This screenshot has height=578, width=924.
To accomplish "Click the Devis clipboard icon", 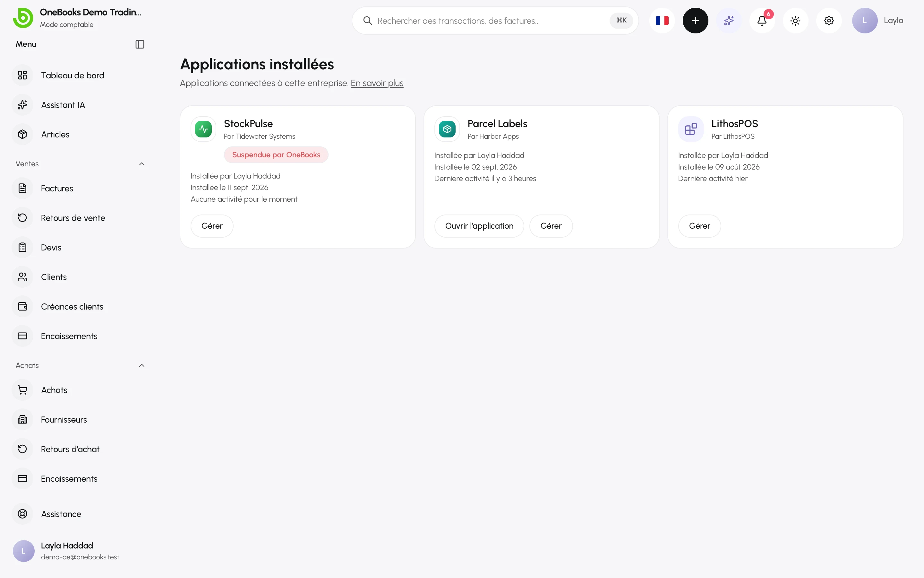I will (22, 247).
